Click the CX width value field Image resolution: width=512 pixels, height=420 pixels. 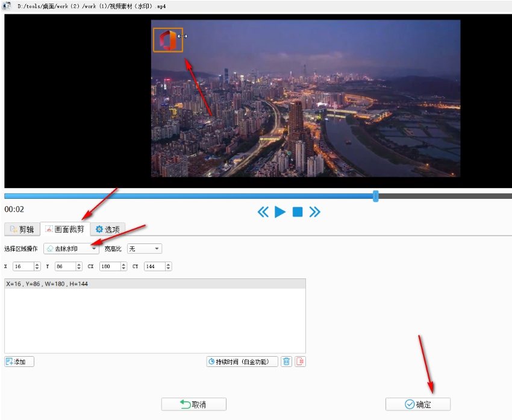[111, 266]
